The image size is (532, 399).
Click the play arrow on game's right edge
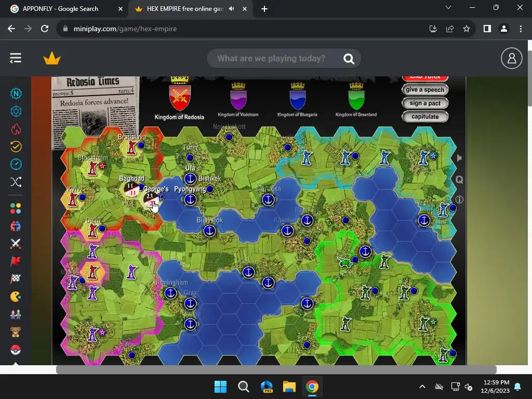point(459,158)
